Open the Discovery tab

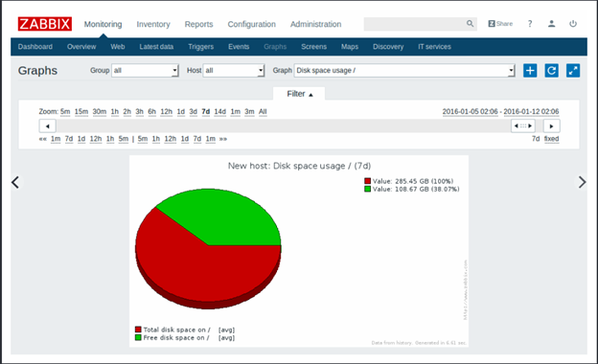click(x=388, y=47)
